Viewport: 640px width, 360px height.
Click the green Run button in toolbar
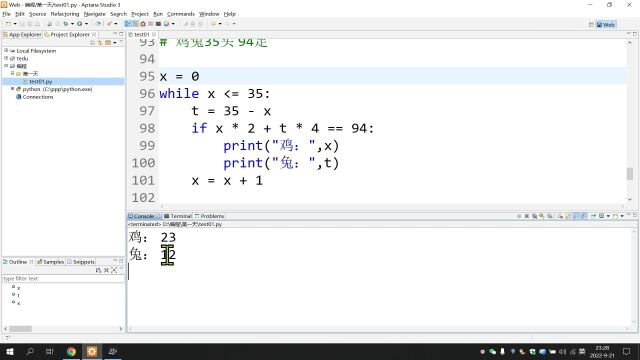80,24
